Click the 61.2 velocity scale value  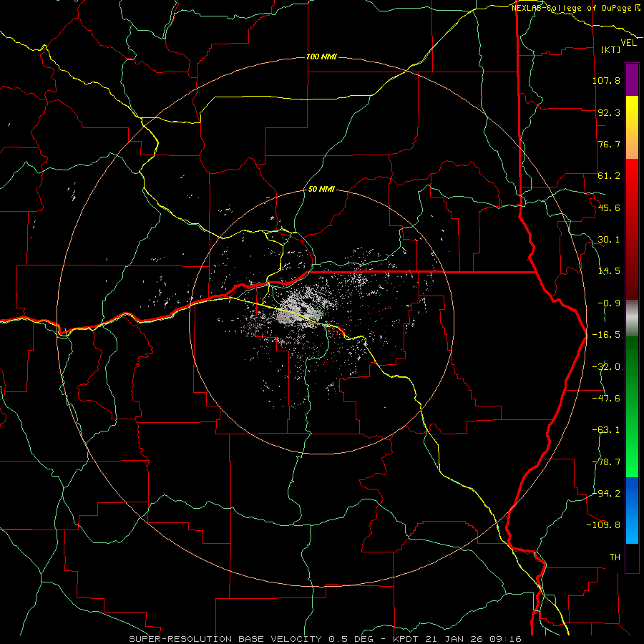pos(609,176)
